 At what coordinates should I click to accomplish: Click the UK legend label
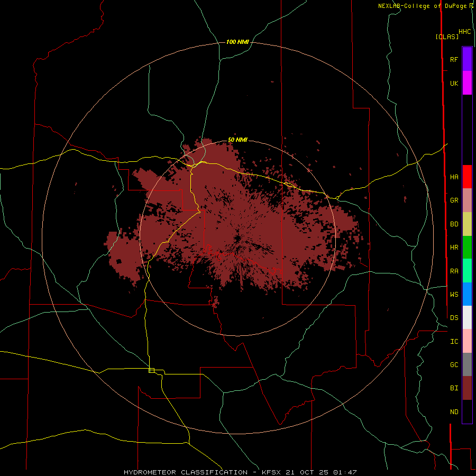(454, 83)
